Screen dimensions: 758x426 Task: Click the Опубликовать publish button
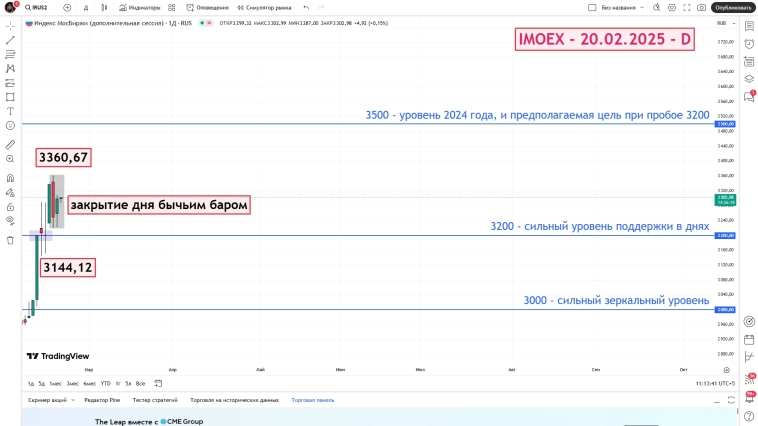[x=733, y=8]
